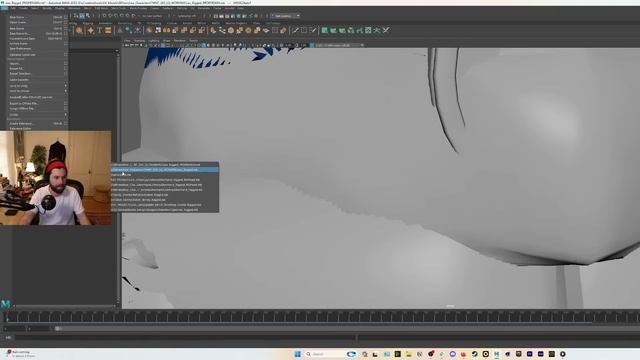The height and width of the screenshot is (360, 640).
Task: Select the last entry in recent files list
Action: pyautogui.click(x=165, y=210)
